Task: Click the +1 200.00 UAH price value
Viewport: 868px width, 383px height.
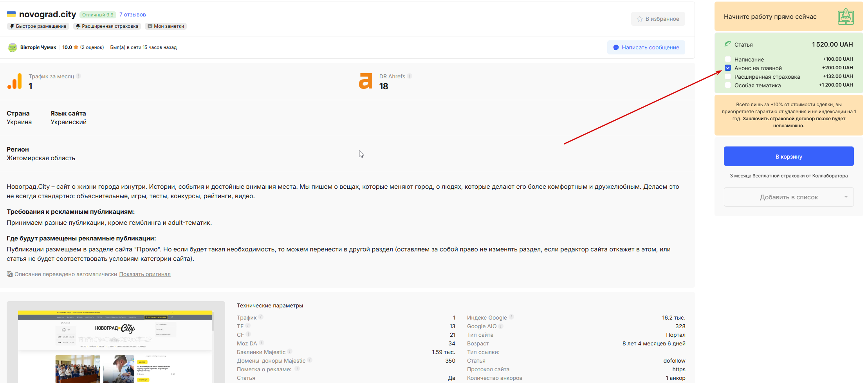Action: coord(836,85)
